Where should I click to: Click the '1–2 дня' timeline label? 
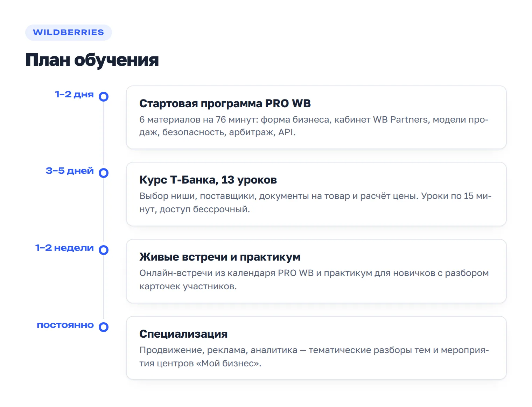74,95
